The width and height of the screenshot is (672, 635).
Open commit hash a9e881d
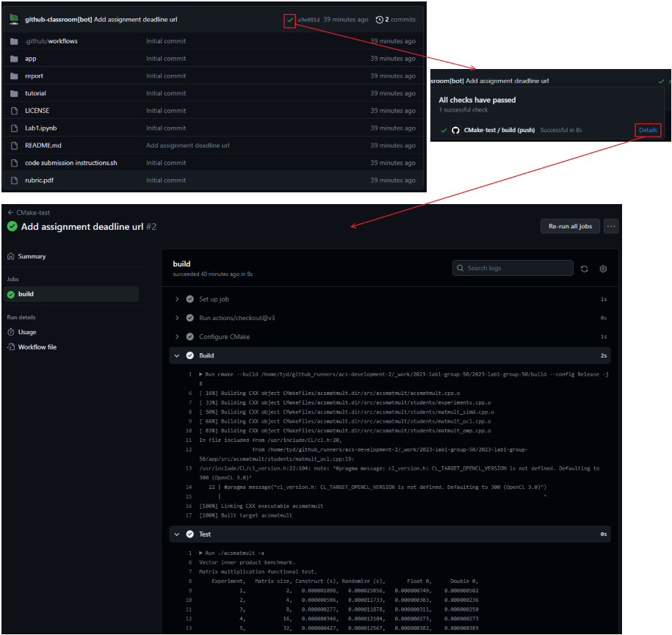coord(308,20)
